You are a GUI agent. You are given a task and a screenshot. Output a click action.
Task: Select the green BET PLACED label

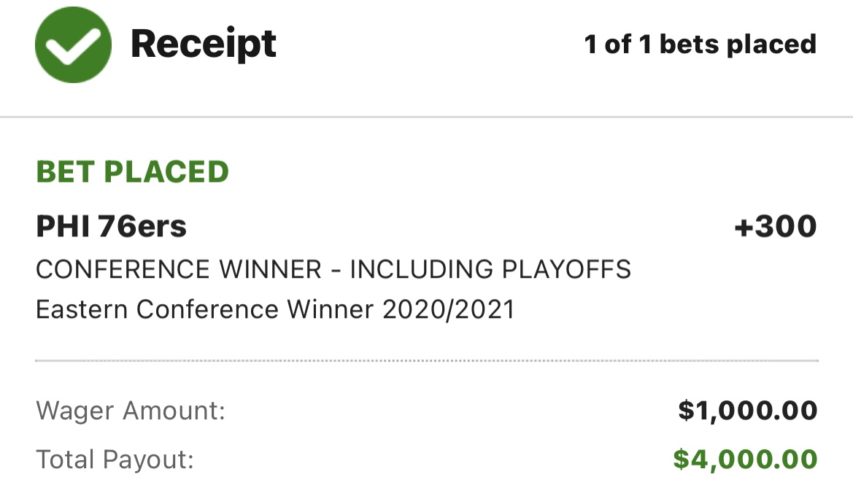(132, 172)
